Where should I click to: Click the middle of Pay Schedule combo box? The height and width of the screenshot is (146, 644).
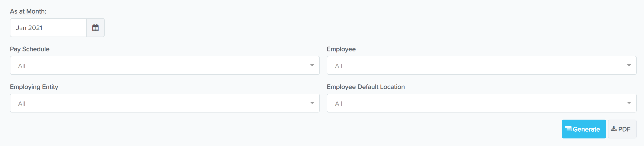[x=165, y=65]
